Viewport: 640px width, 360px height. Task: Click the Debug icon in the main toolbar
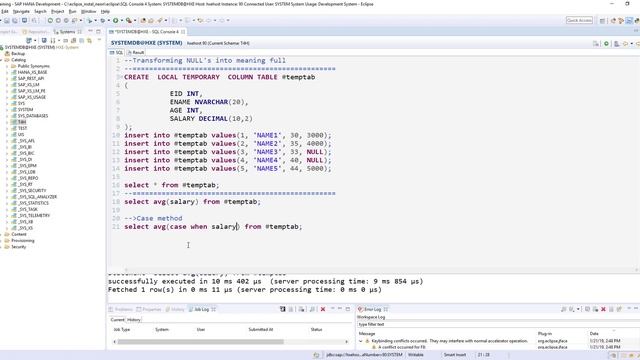pyautogui.click(x=103, y=20)
